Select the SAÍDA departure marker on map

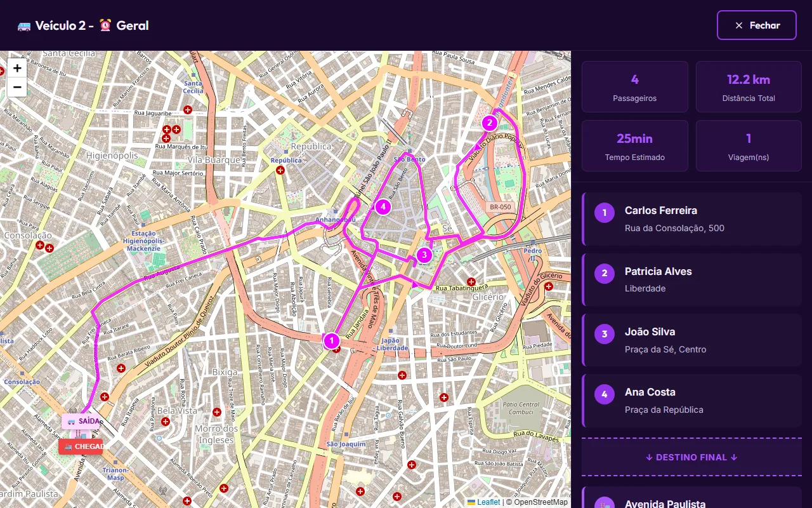coord(82,421)
